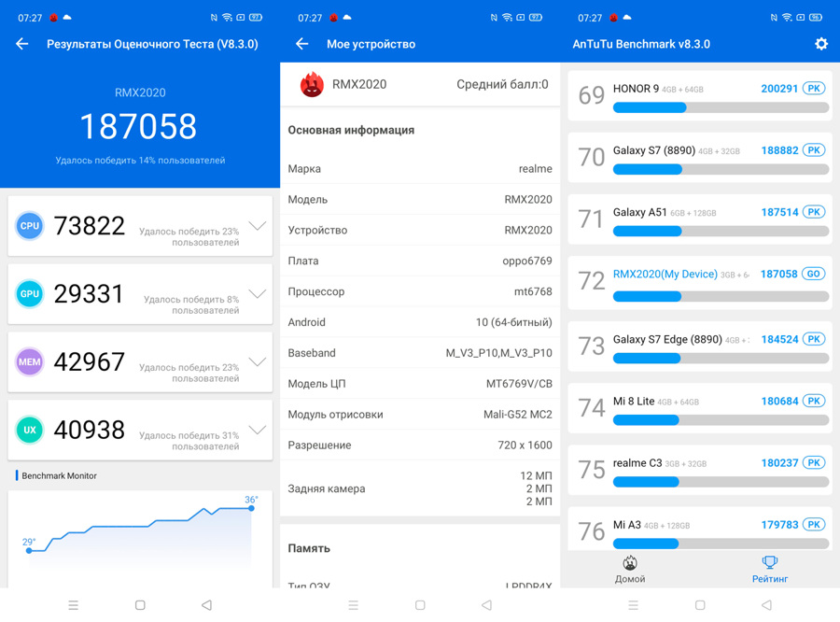Tap the purple MEM badge icon
This screenshot has width=840, height=622.
click(30, 362)
